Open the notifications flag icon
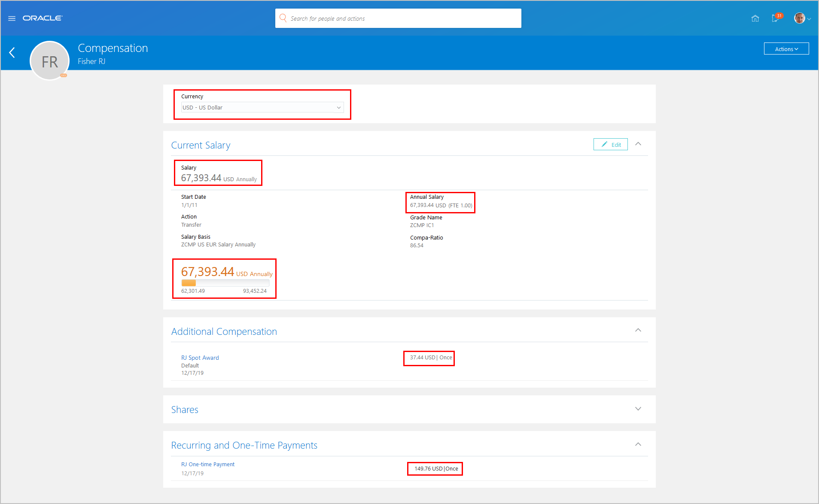The width and height of the screenshot is (819, 504). [x=776, y=18]
